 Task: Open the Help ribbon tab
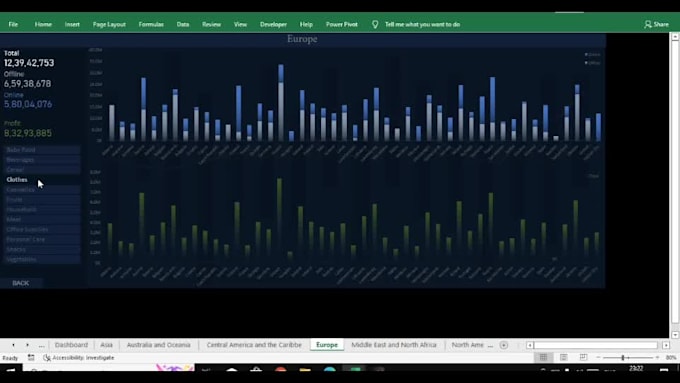[306, 24]
